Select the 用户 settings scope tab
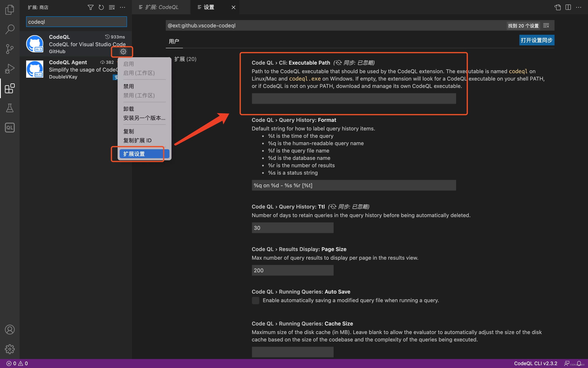Viewport: 588px width, 368px height. (x=174, y=41)
